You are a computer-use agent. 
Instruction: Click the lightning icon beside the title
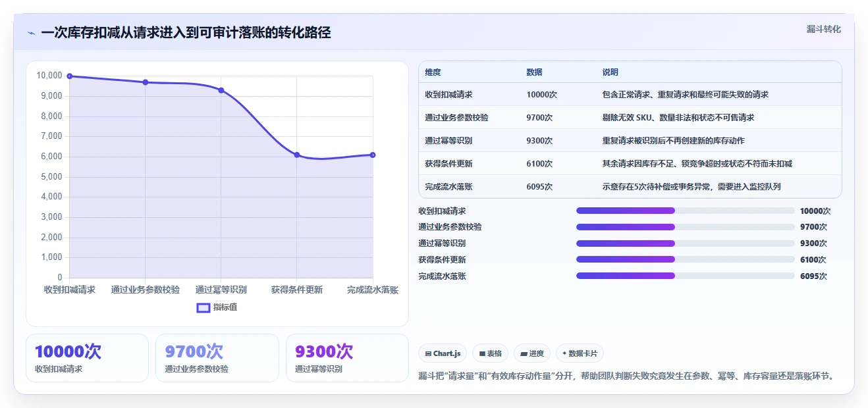[31, 33]
